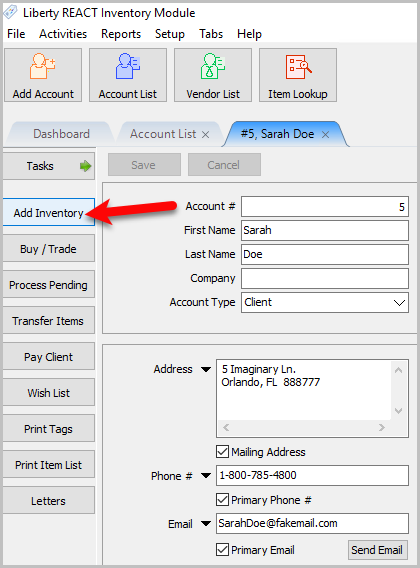Click the Add Inventory button
420x568 pixels.
[49, 213]
